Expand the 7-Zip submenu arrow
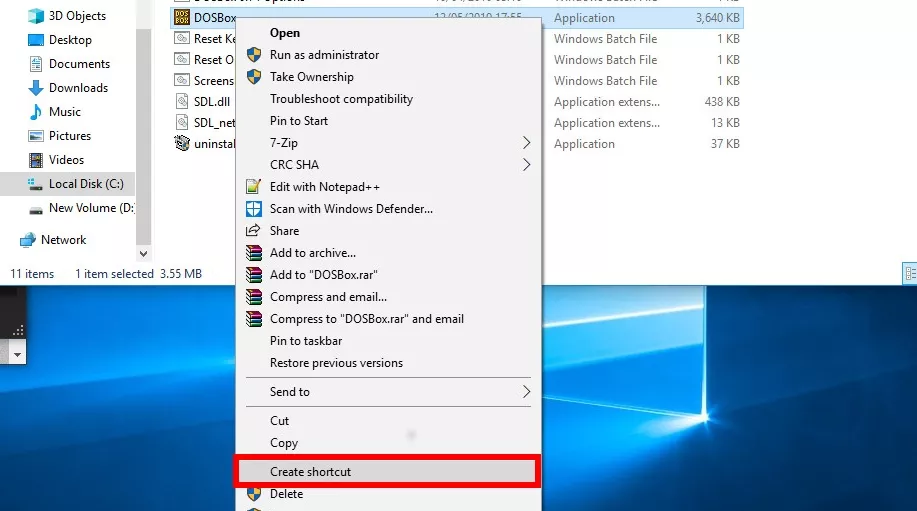This screenshot has height=511, width=917. pos(526,143)
